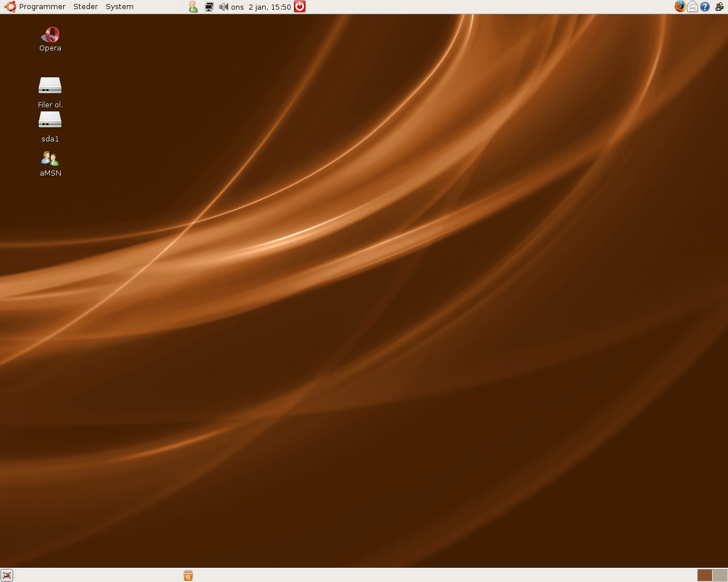This screenshot has height=582, width=728.
Task: Open the mail envelope launcher
Action: pyautogui.click(x=692, y=7)
